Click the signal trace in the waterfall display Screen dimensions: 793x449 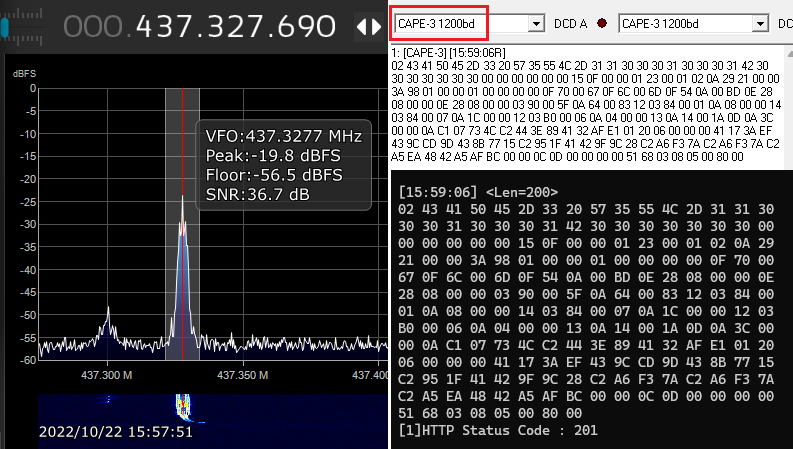(x=183, y=408)
